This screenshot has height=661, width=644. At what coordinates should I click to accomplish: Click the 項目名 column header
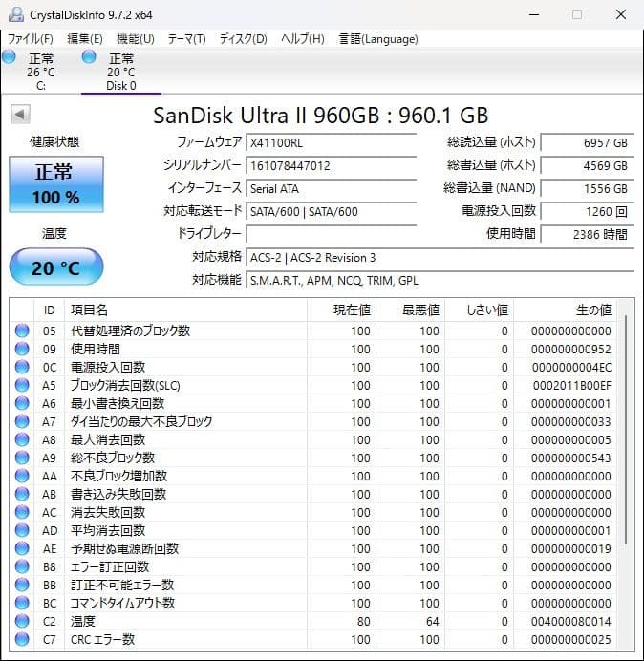coord(185,310)
